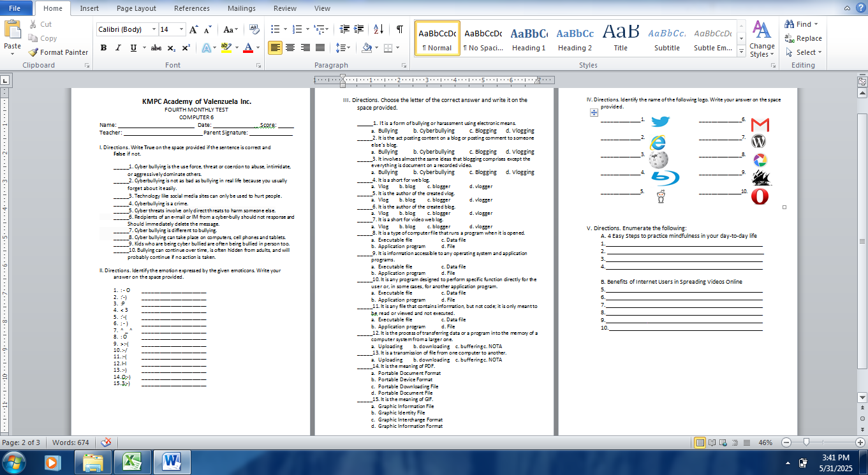
Task: Apply a text effect to the selection
Action: (x=207, y=48)
